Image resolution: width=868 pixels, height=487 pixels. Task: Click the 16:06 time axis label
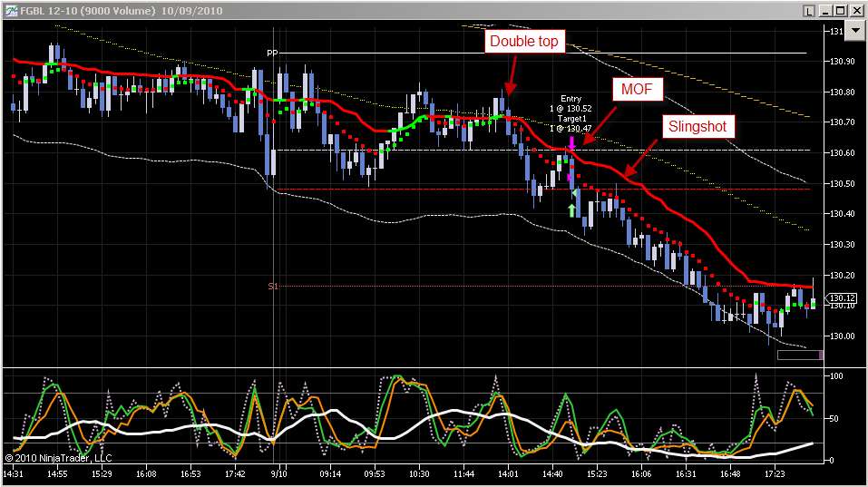click(641, 473)
